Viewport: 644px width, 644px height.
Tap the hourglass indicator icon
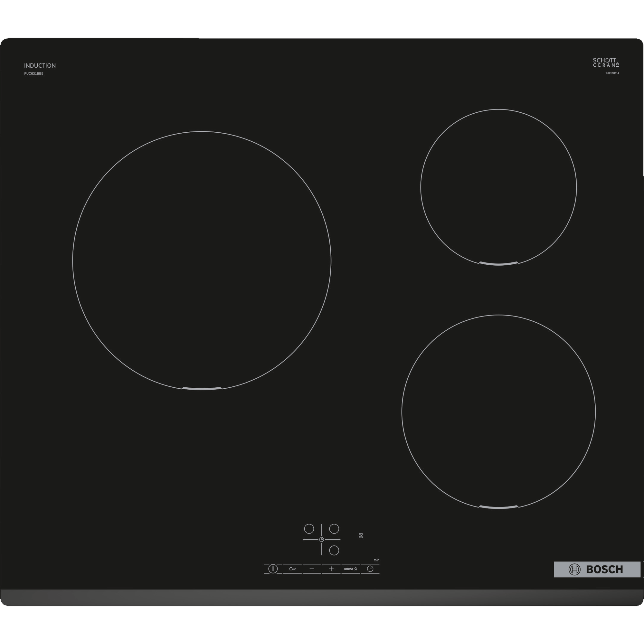361,536
